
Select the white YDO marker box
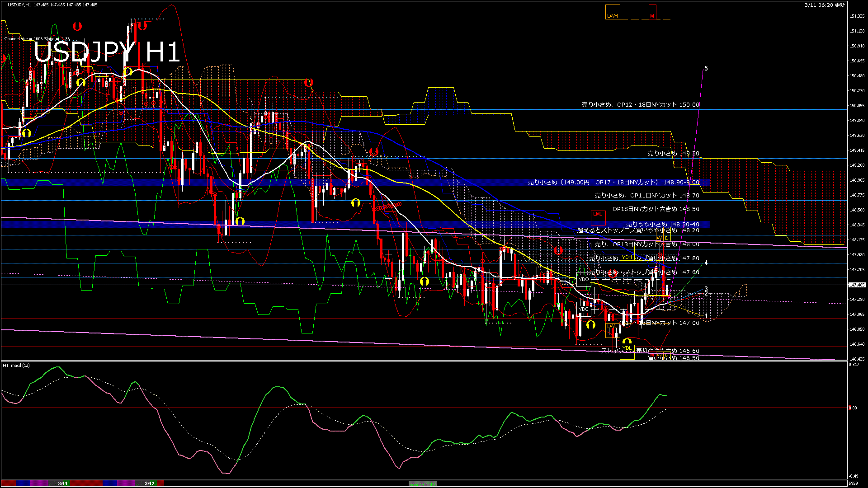click(584, 279)
